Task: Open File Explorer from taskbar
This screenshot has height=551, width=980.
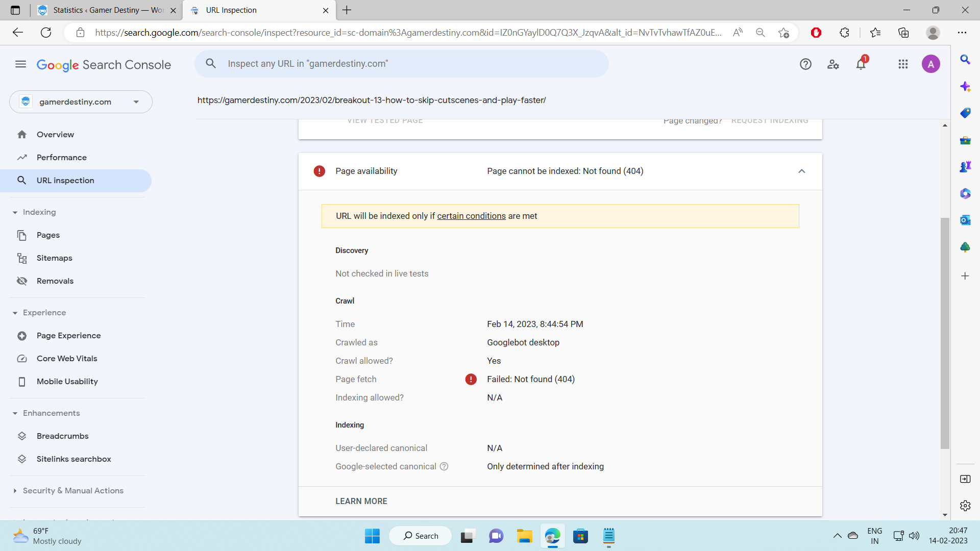Action: click(x=524, y=536)
